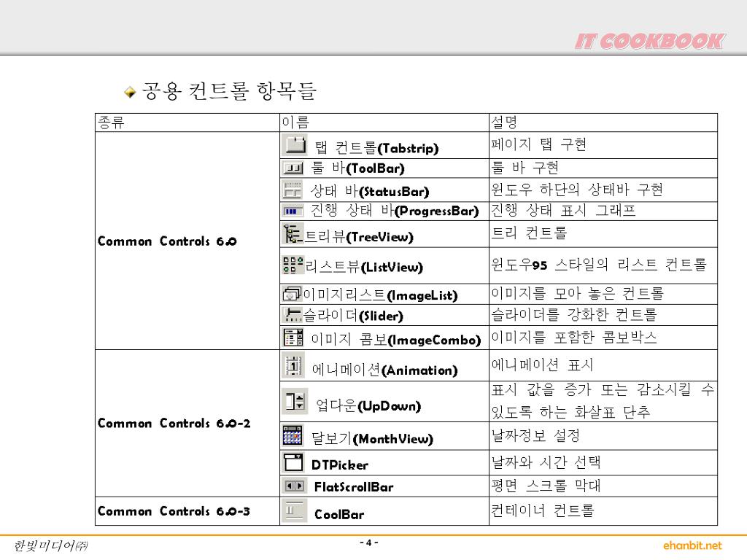Click the IT COOKBOOK logo
Image resolution: width=747 pixels, height=560 pixels.
click(649, 41)
